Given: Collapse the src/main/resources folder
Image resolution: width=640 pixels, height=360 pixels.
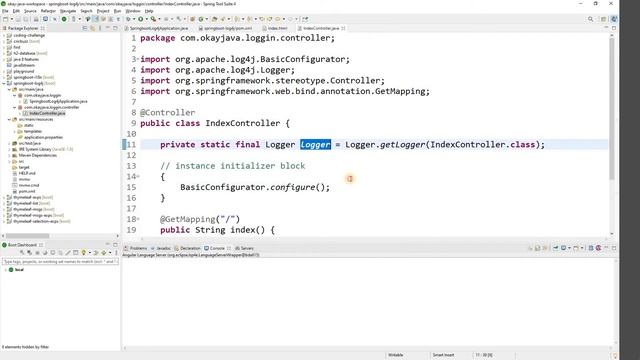Looking at the screenshot, I should [x=9, y=120].
